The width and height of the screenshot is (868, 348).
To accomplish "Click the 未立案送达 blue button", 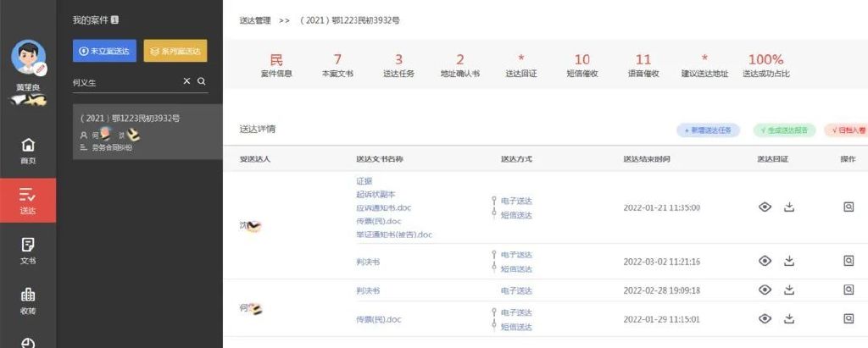I will pos(104,51).
